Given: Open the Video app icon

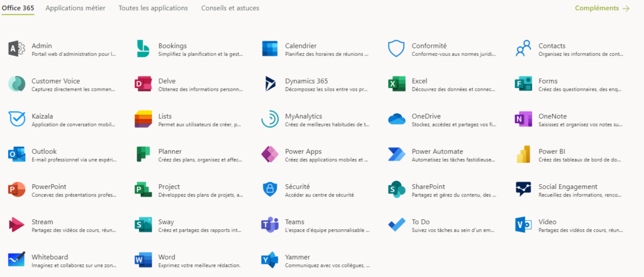Looking at the screenshot, I should [523, 225].
